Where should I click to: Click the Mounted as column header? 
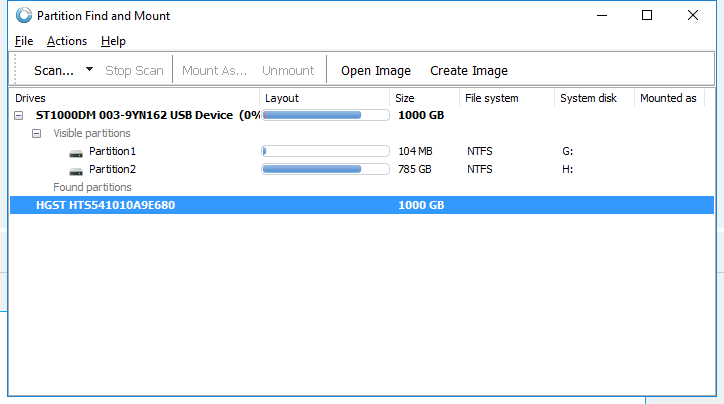click(x=670, y=98)
